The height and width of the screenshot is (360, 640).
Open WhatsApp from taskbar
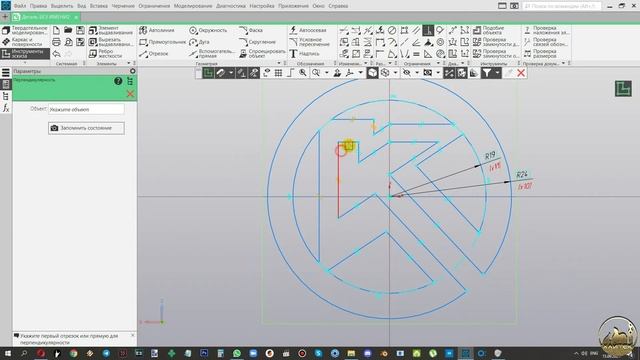237,353
